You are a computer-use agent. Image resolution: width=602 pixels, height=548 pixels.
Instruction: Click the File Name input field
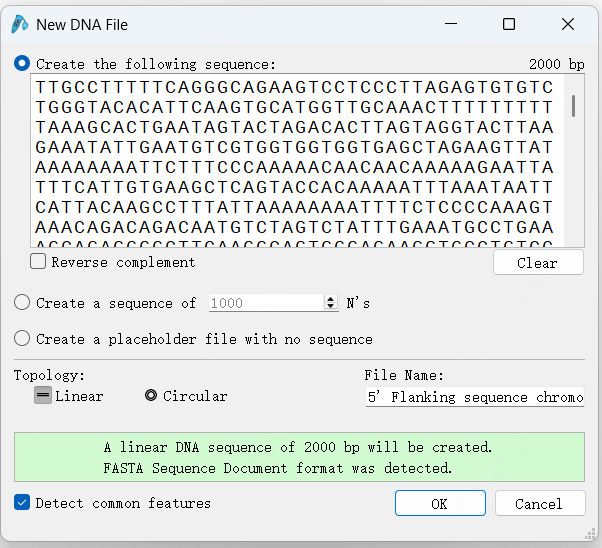point(475,397)
